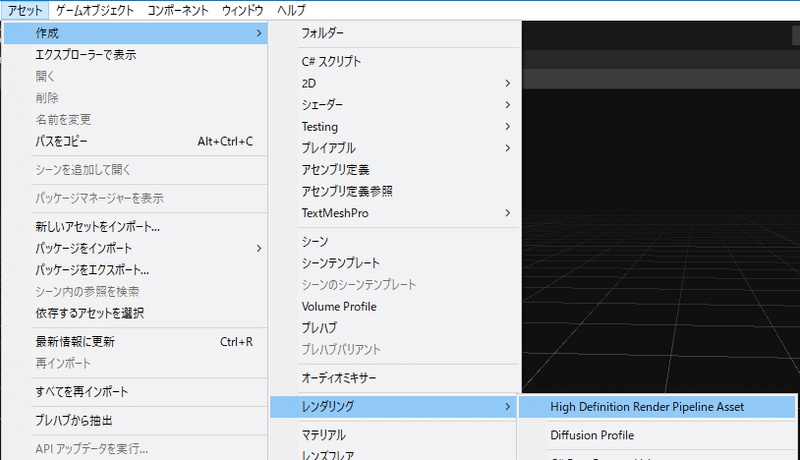800x460 pixels.
Task: Open the ヘルプ menu
Action: (291, 10)
